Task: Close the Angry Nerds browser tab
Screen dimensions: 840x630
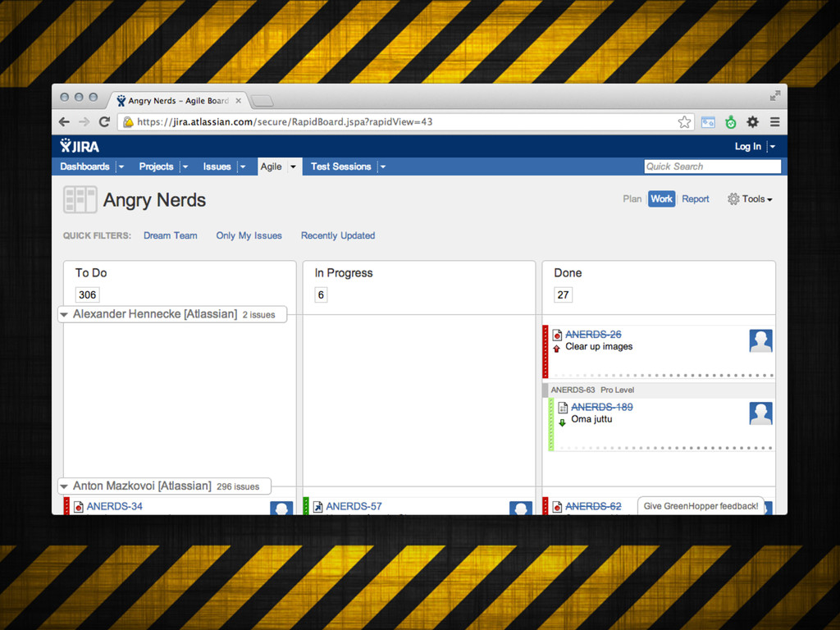Action: pos(239,101)
